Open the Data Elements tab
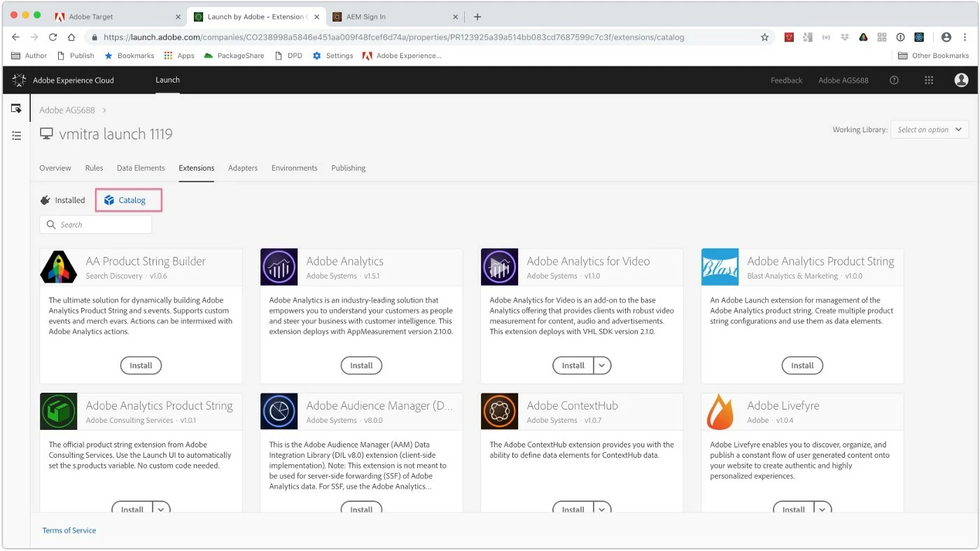The image size is (980, 551). [x=141, y=168]
